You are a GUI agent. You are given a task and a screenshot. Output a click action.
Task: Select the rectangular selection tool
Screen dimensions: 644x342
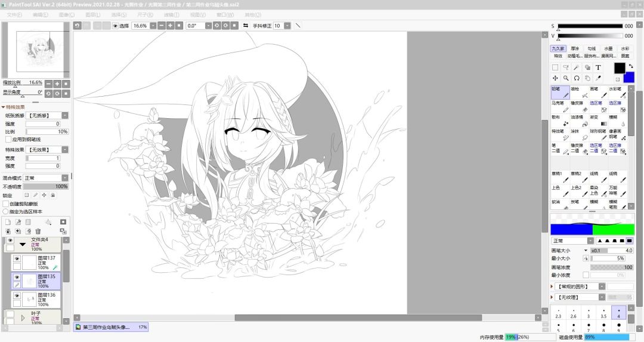click(x=555, y=67)
